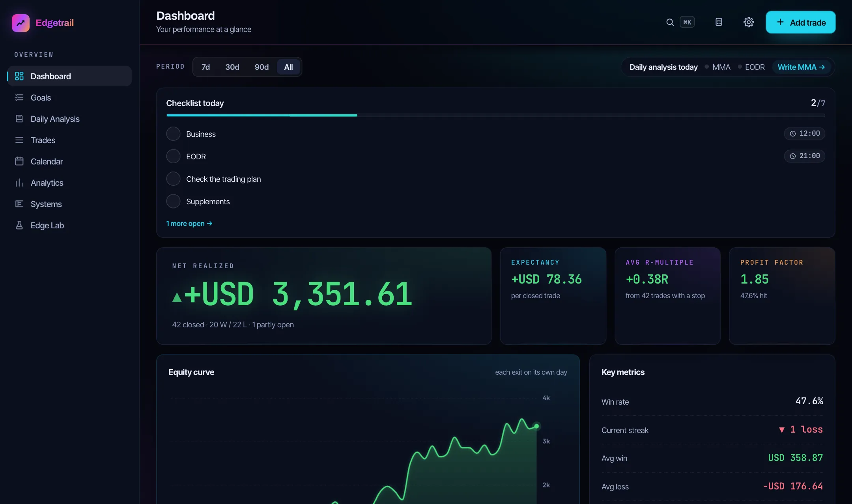Click the Dashboard grid icon in sidebar

click(x=19, y=76)
